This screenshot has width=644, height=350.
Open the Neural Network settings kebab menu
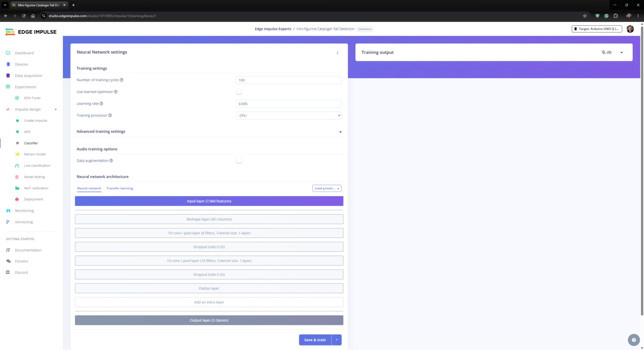[337, 53]
